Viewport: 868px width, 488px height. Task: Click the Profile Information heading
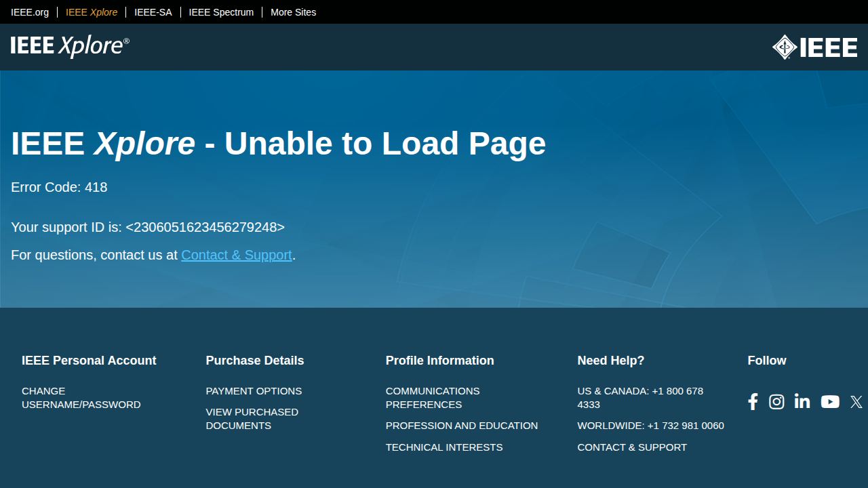(440, 361)
